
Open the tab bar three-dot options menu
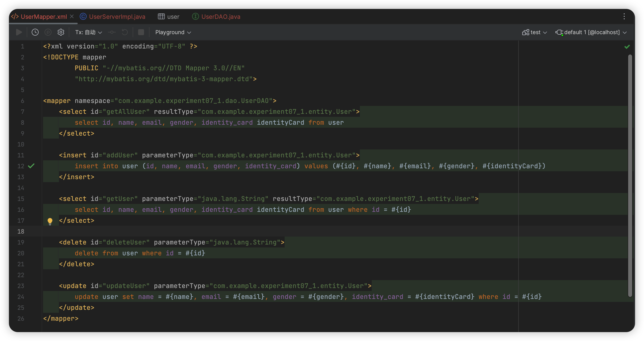coord(624,17)
